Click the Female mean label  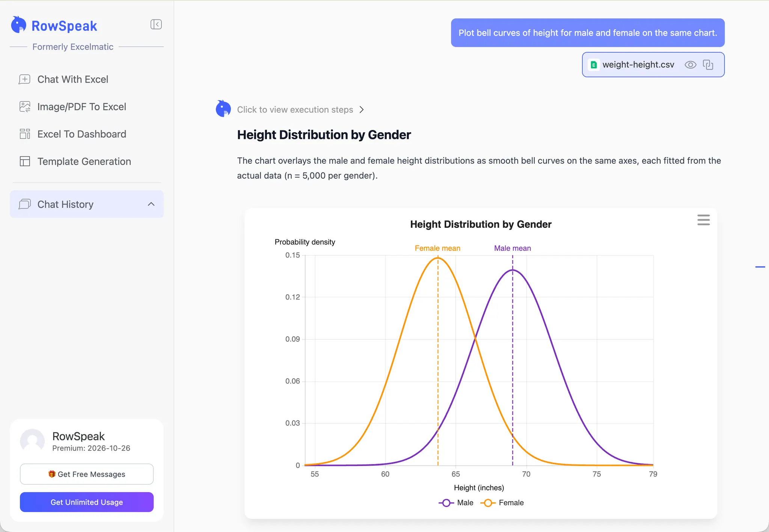pos(437,248)
